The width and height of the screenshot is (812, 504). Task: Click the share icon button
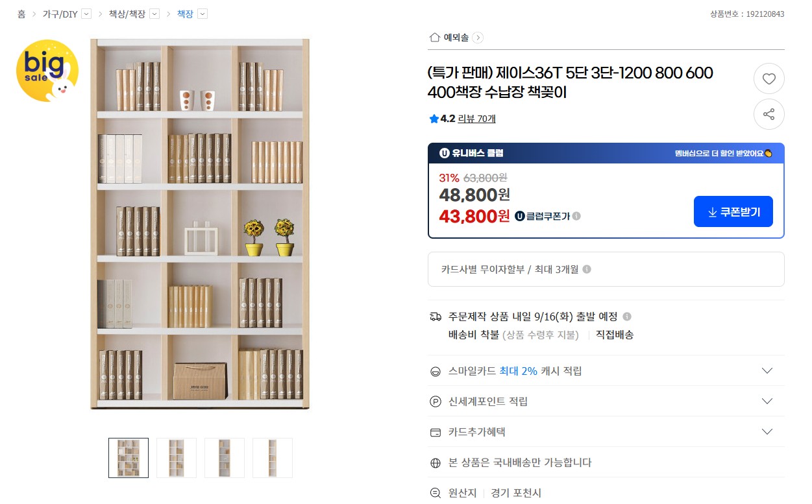[769, 115]
